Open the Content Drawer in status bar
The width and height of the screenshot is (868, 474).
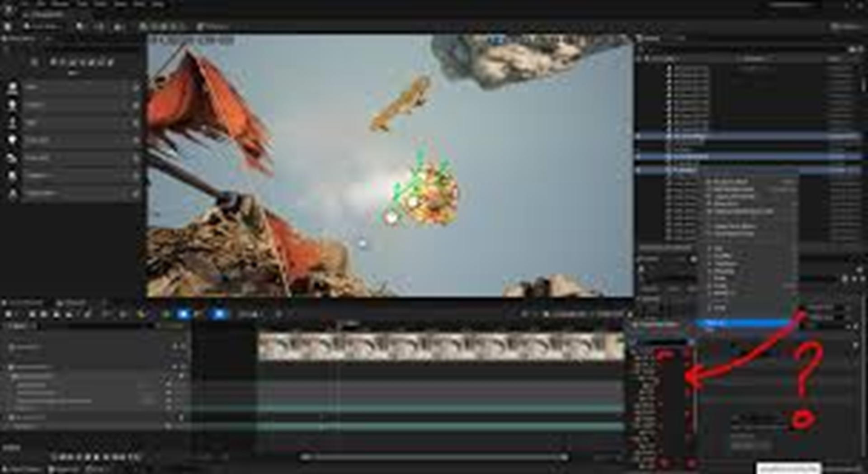23,469
